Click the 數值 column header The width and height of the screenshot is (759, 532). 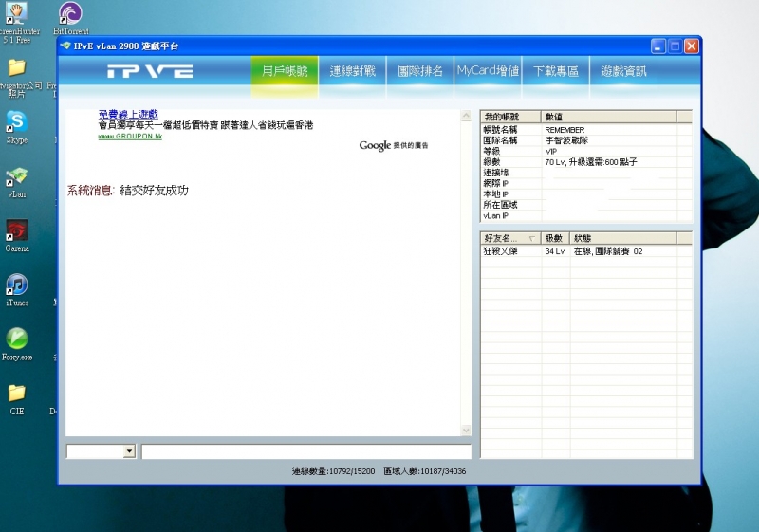[608, 117]
